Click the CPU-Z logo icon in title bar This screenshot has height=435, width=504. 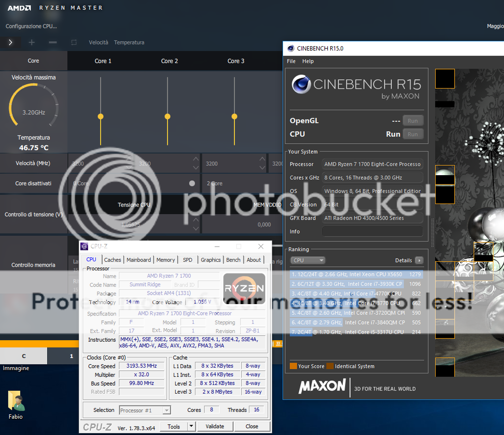[84, 246]
